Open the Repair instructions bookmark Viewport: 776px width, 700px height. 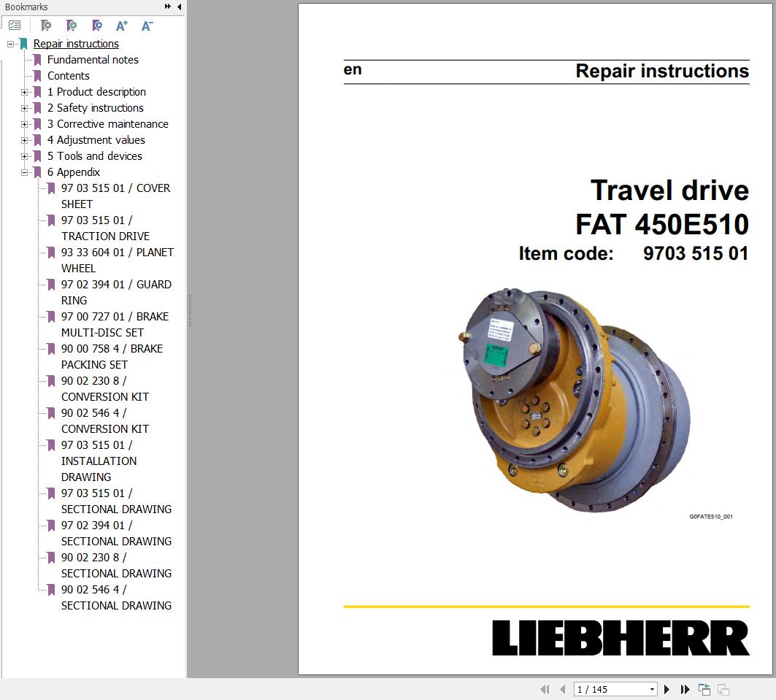(76, 44)
